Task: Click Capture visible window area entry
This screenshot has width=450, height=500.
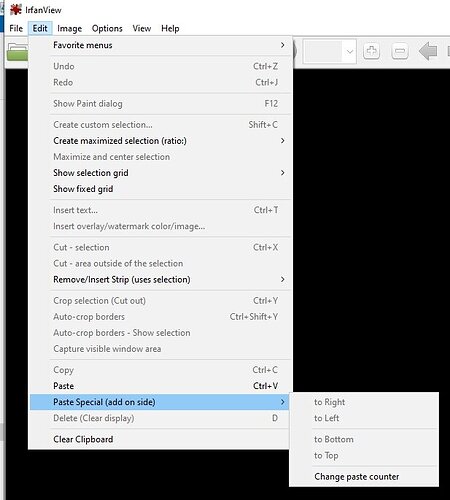Action: point(161,349)
